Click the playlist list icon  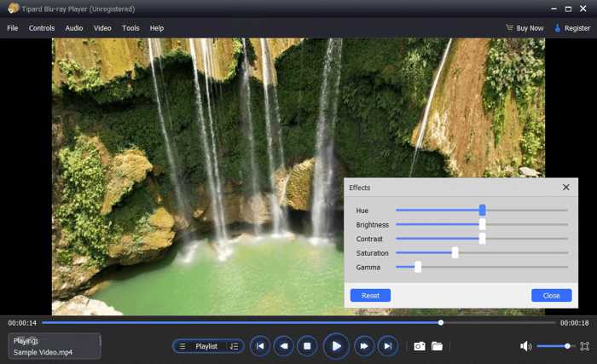(x=182, y=346)
